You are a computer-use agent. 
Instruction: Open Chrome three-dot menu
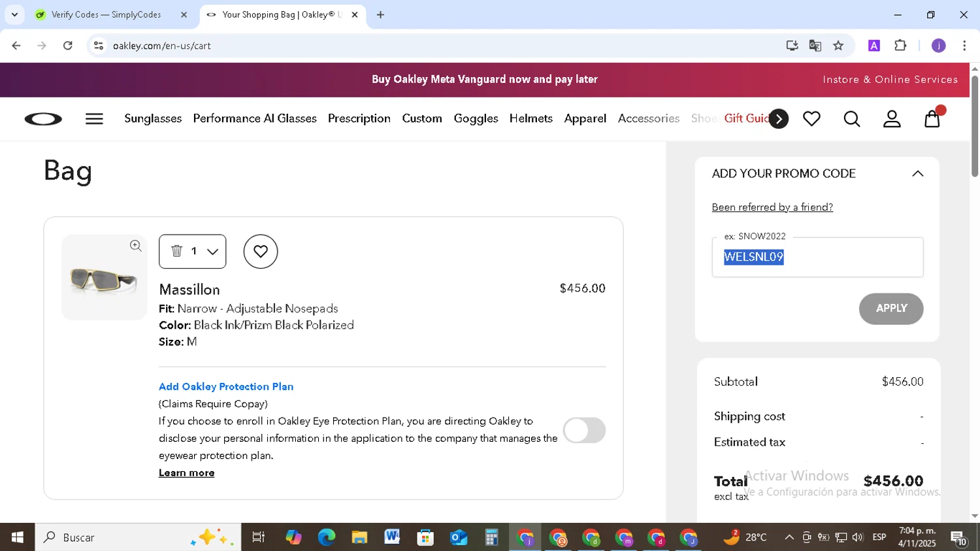964,46
